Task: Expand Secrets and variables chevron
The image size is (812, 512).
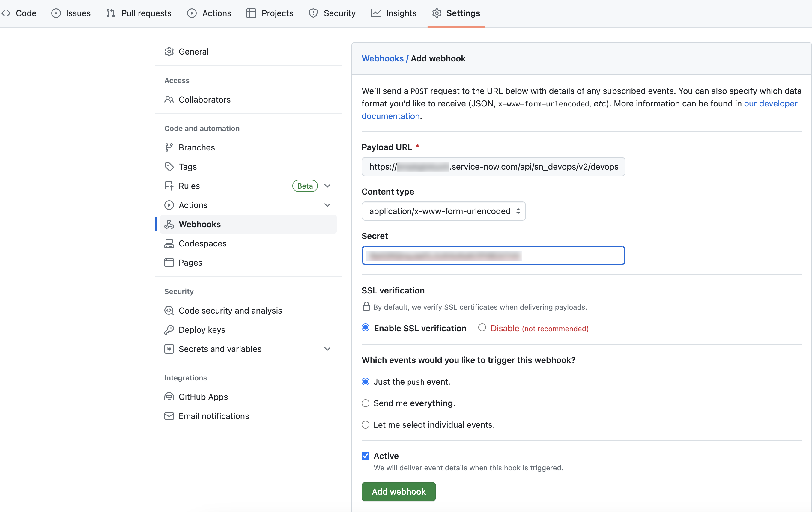Action: click(327, 349)
